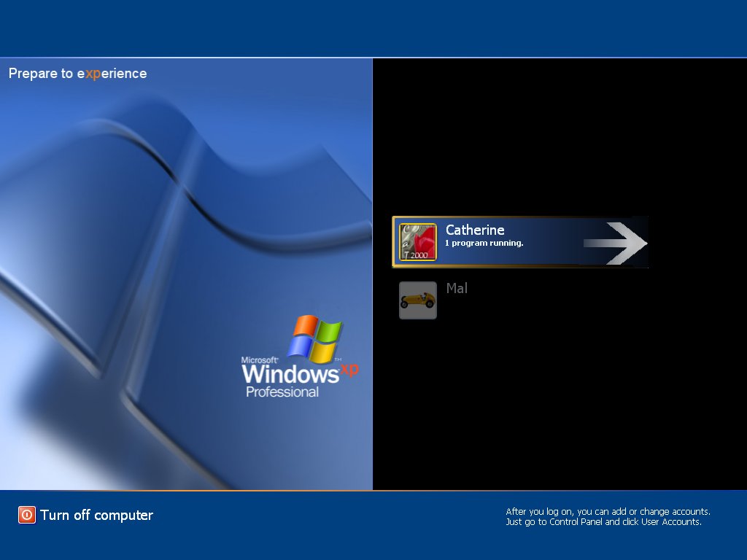Click the power symbol beside the shutdown text
Image resolution: width=747 pixels, height=560 pixels.
coord(27,515)
